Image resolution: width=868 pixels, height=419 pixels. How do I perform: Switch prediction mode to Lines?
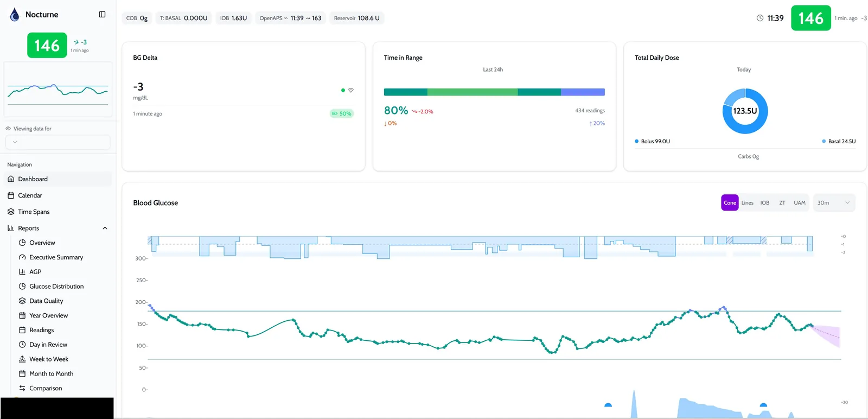point(747,203)
